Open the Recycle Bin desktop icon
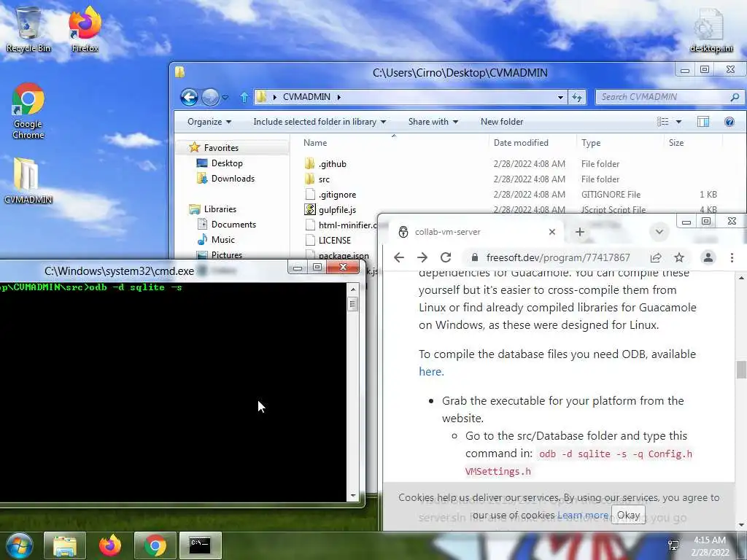The width and height of the screenshot is (747, 560). tap(28, 28)
